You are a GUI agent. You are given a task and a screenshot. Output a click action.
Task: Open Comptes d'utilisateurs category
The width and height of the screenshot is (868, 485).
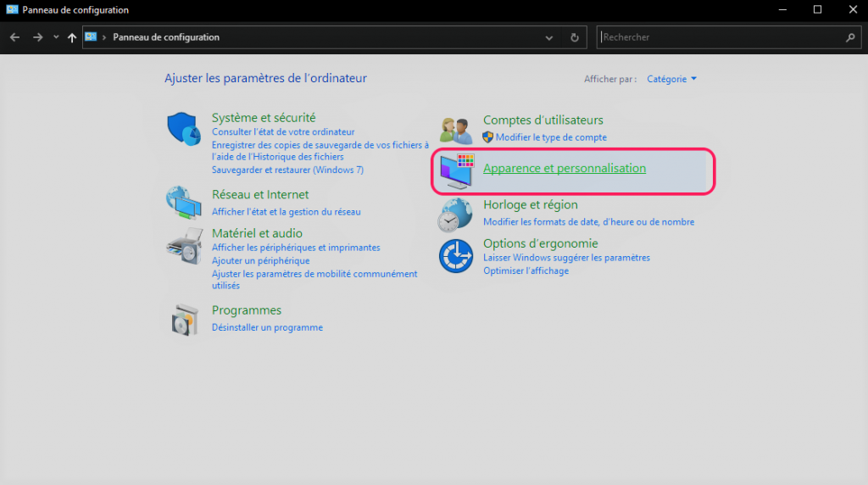(543, 120)
